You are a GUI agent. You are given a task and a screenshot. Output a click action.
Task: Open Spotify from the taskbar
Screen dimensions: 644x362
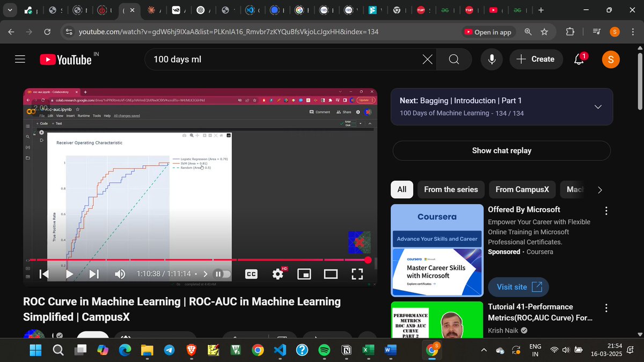[324, 350]
